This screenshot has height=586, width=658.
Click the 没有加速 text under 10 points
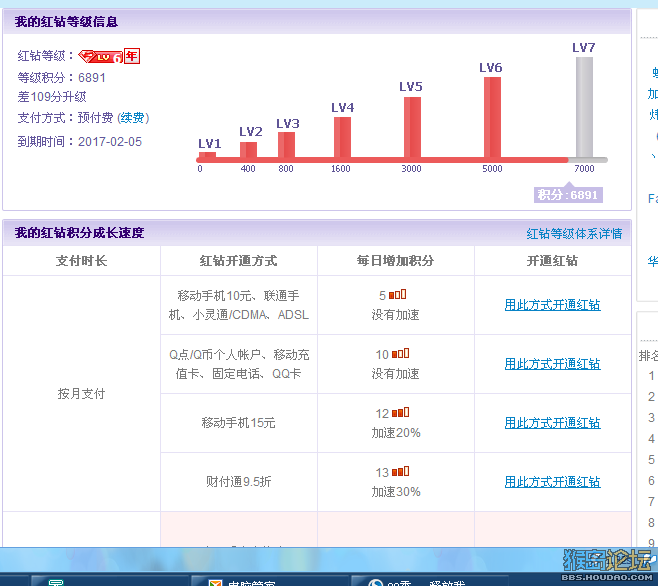pyautogui.click(x=395, y=374)
